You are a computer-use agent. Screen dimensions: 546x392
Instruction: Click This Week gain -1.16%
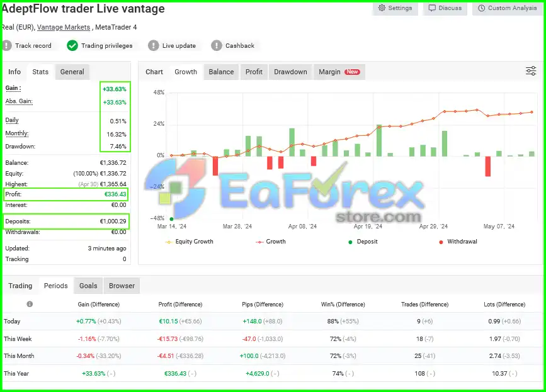point(87,339)
